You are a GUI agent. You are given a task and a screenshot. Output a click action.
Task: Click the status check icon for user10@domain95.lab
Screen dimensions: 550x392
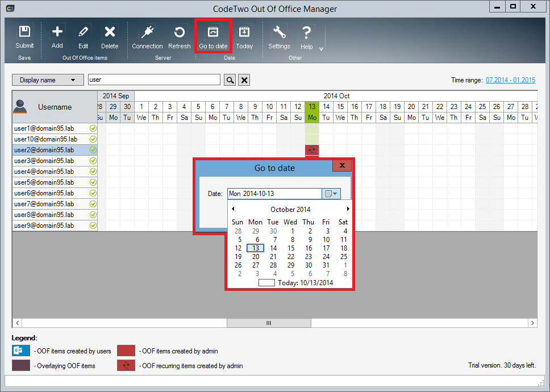(93, 139)
